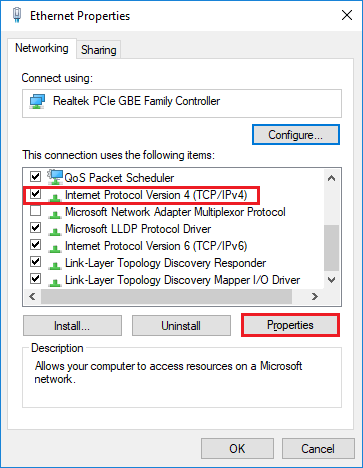
Task: Click the vertical scrollbar thumb in items list
Action: coord(331,248)
